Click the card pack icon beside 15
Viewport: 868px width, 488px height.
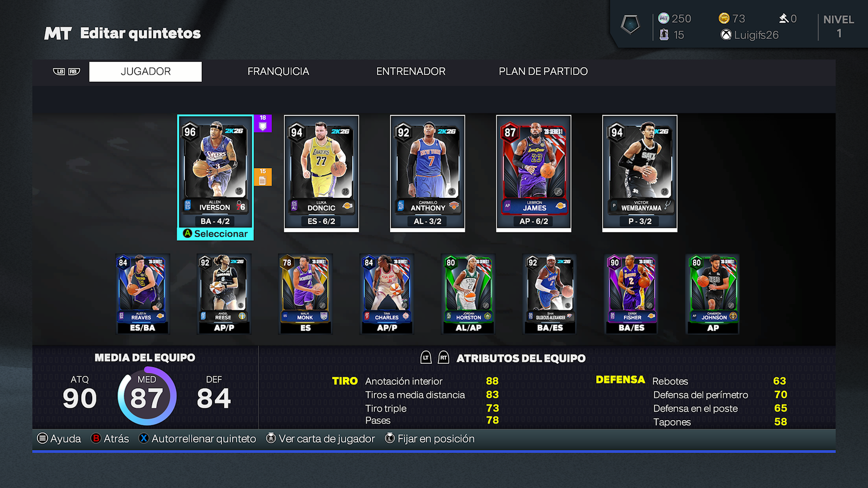664,35
